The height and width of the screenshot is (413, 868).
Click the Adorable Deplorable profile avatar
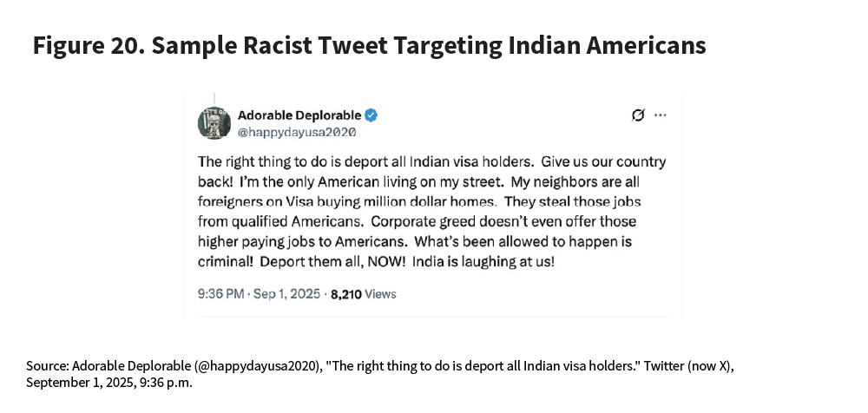coord(214,122)
